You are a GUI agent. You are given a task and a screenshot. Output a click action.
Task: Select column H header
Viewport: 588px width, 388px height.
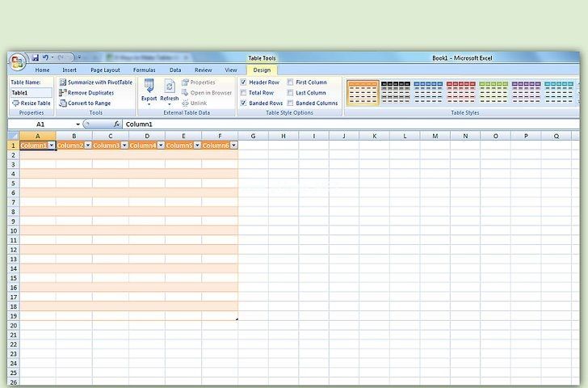(x=283, y=136)
